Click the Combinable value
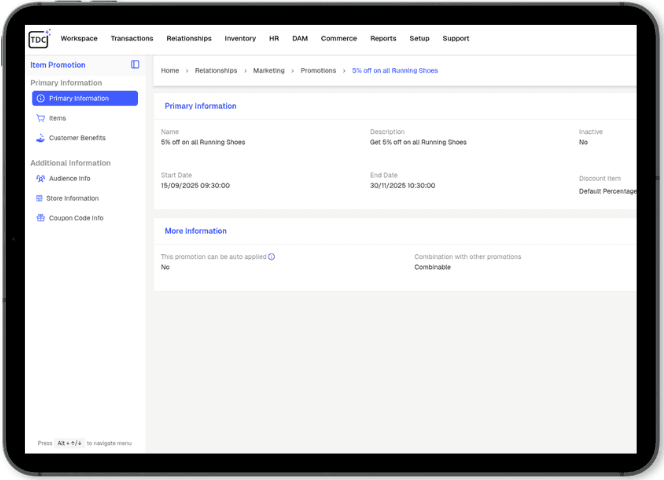Screen dimensions: 664x480 coord(432,267)
